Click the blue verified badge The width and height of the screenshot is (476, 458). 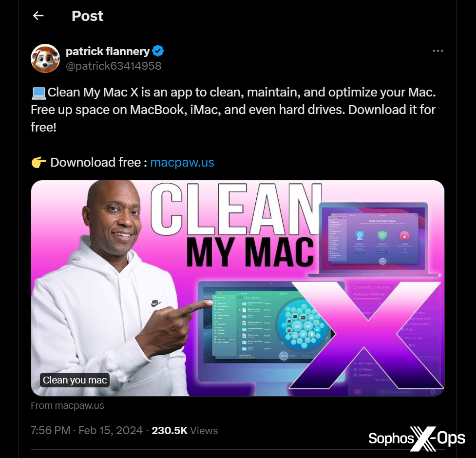click(158, 51)
